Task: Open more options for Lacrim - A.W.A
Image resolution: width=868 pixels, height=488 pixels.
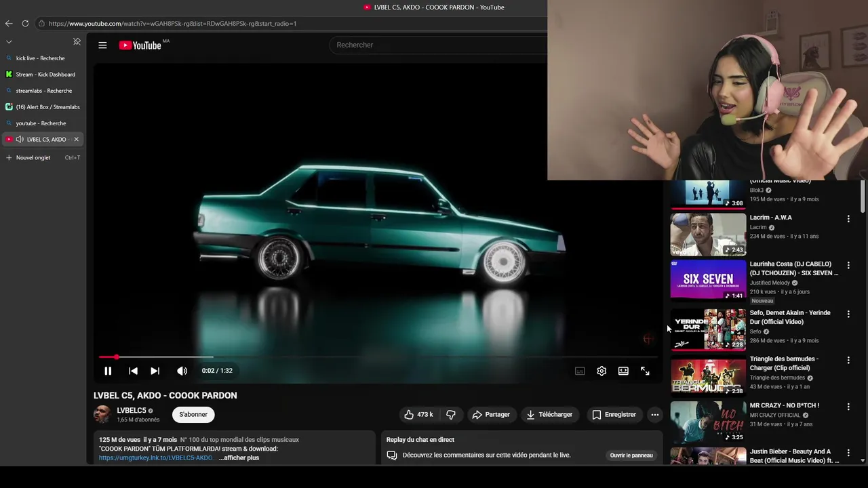Action: [848, 219]
